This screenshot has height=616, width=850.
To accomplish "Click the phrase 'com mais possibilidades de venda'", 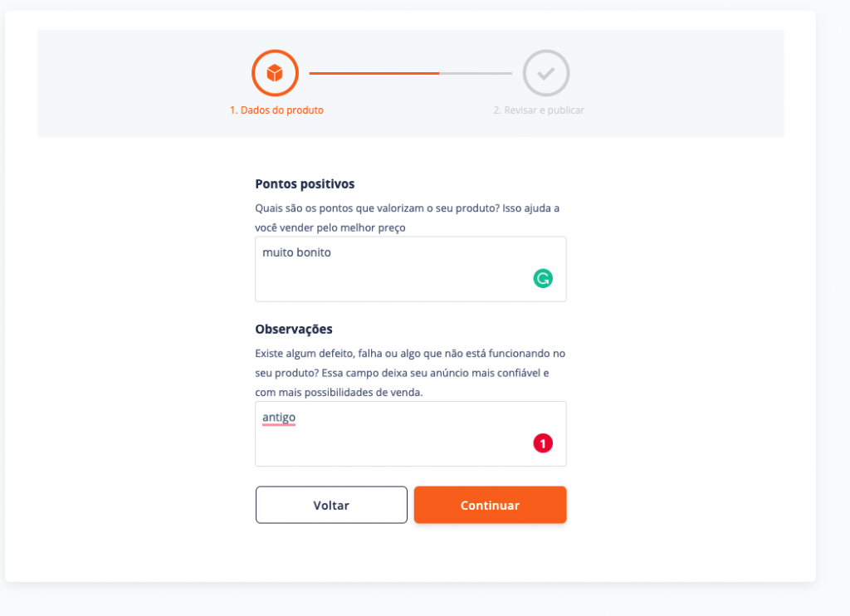I will 339,392.
